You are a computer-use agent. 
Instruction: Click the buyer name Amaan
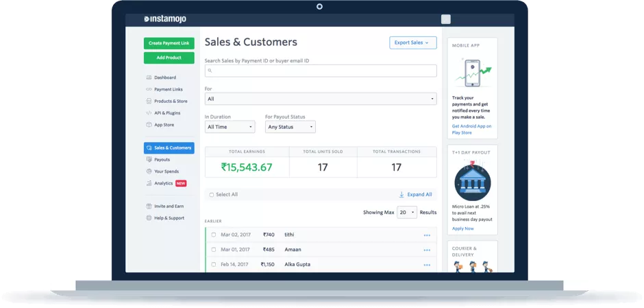tap(293, 250)
